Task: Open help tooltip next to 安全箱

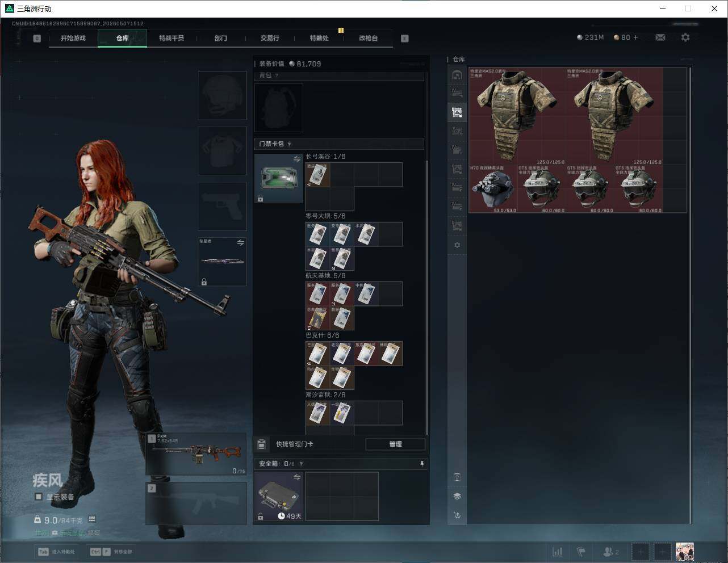Action: coord(301,464)
